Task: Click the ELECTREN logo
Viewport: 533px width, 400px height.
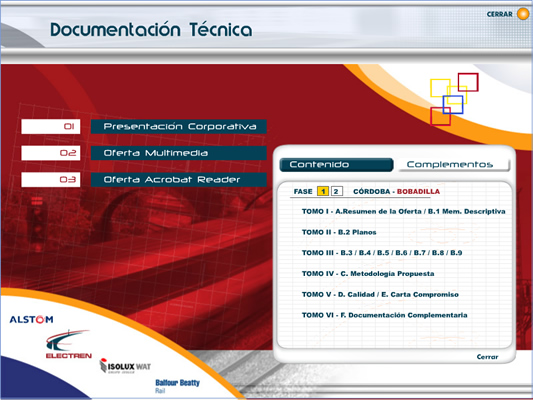Action: pyautogui.click(x=69, y=344)
